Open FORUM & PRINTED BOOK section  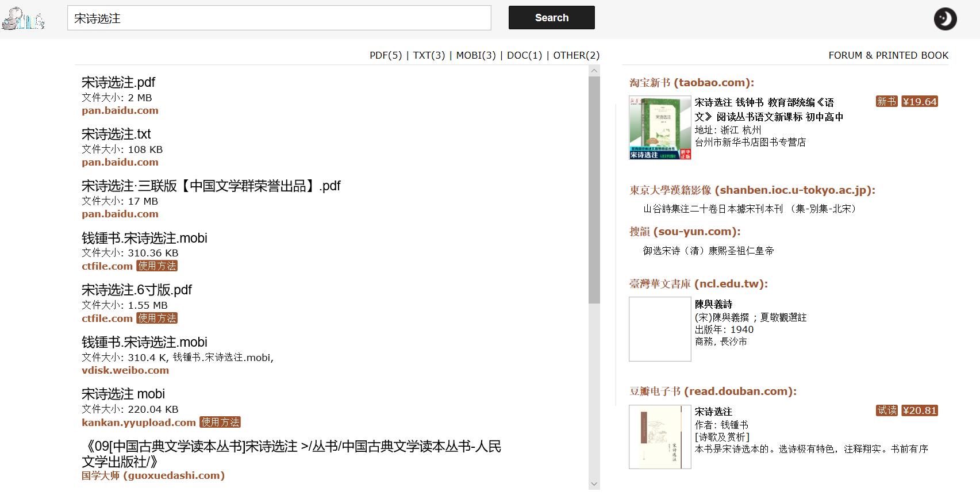pos(889,55)
